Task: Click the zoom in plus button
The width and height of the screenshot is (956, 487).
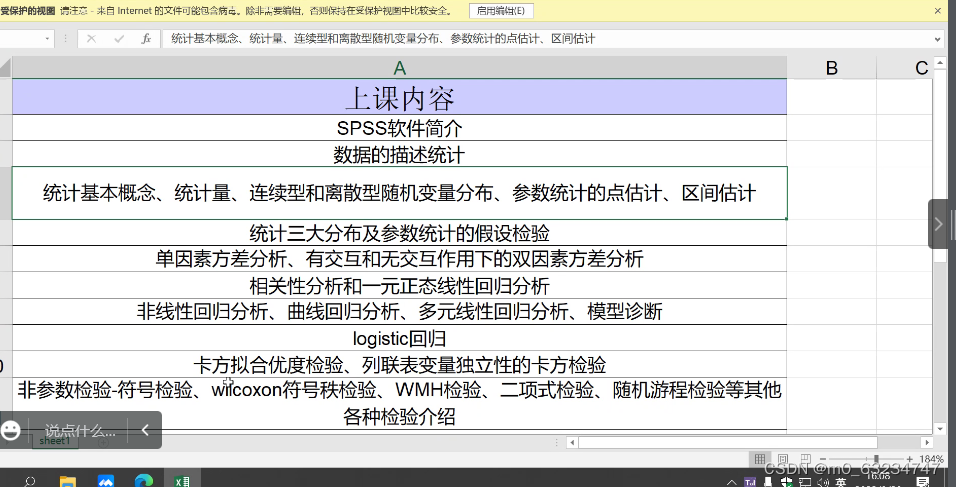Action: [x=909, y=458]
